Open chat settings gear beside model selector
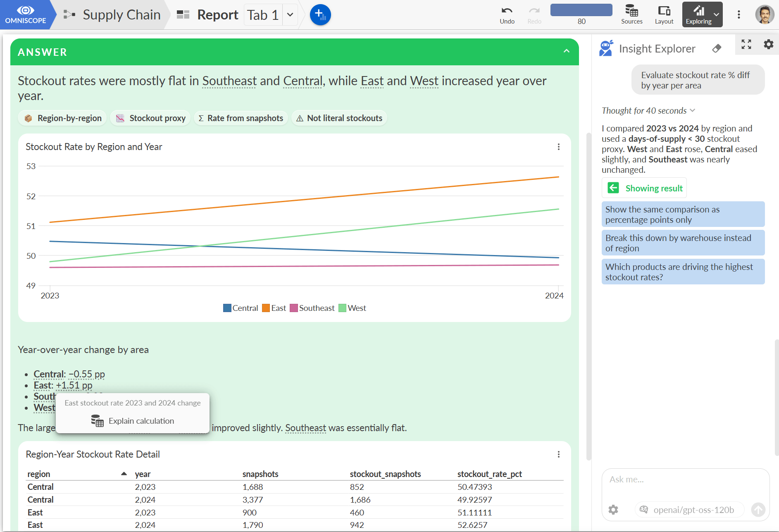This screenshot has height=532, width=779. (613, 510)
